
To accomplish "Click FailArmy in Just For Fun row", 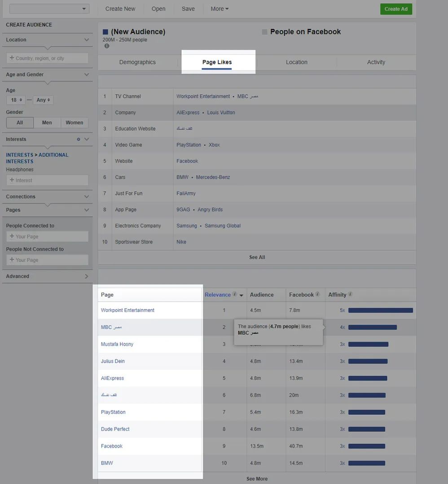I will click(x=186, y=194).
